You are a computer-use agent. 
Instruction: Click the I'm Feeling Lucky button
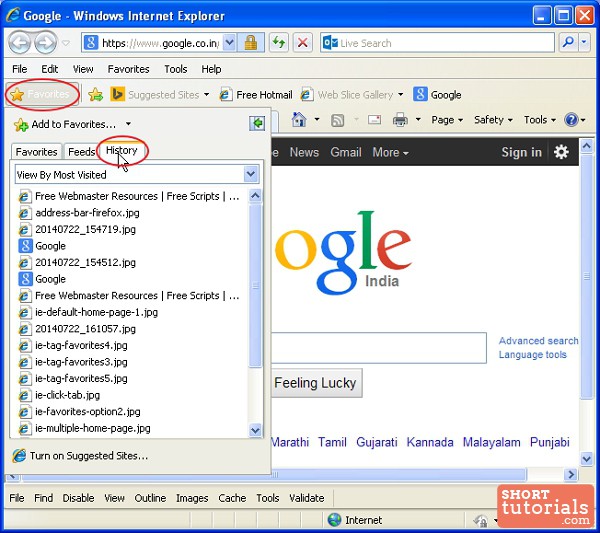[x=315, y=383]
